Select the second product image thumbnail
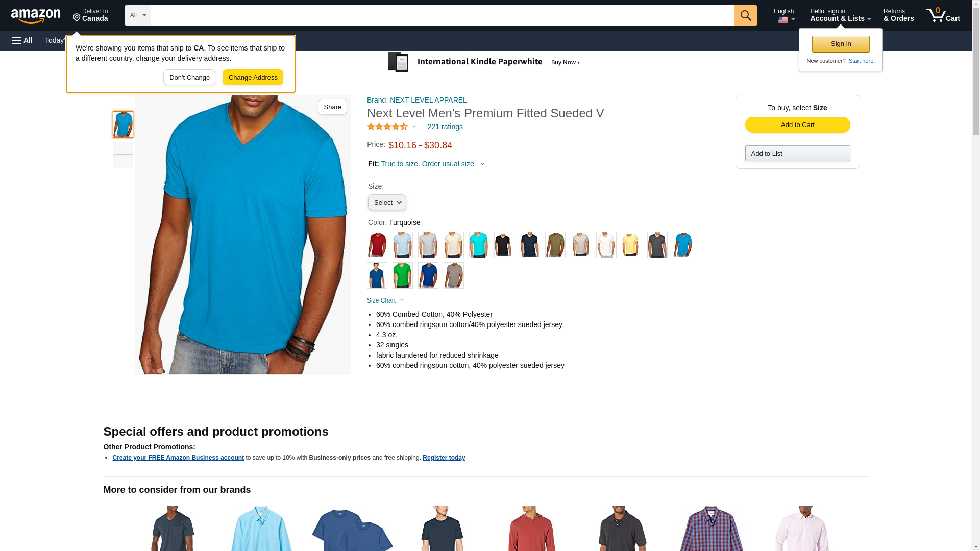Viewport: 980px width, 551px height. click(123, 155)
